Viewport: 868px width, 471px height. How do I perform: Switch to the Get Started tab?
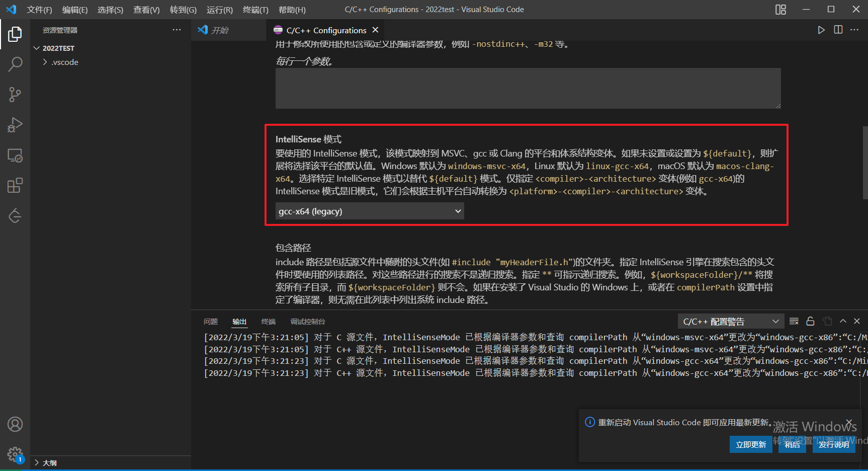(229, 30)
